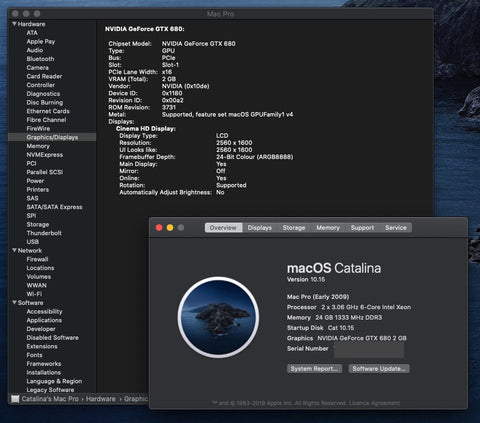Image resolution: width=480 pixels, height=423 pixels.
Task: Collapse the Network section triangle
Action: (14, 250)
